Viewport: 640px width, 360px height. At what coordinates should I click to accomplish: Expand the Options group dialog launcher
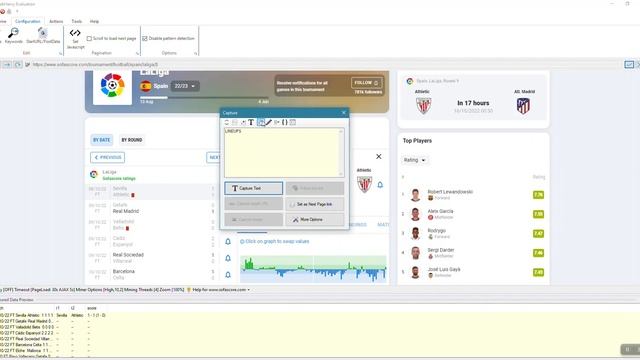[196, 53]
